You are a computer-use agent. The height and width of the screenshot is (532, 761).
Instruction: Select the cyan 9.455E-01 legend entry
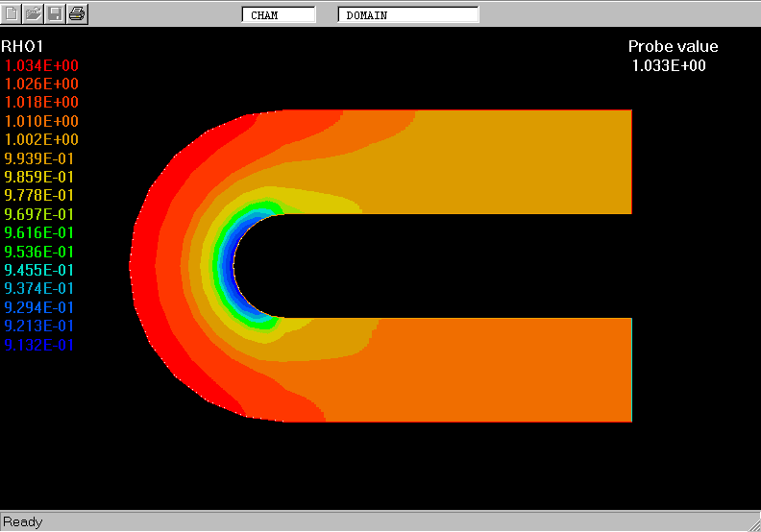[x=39, y=270]
